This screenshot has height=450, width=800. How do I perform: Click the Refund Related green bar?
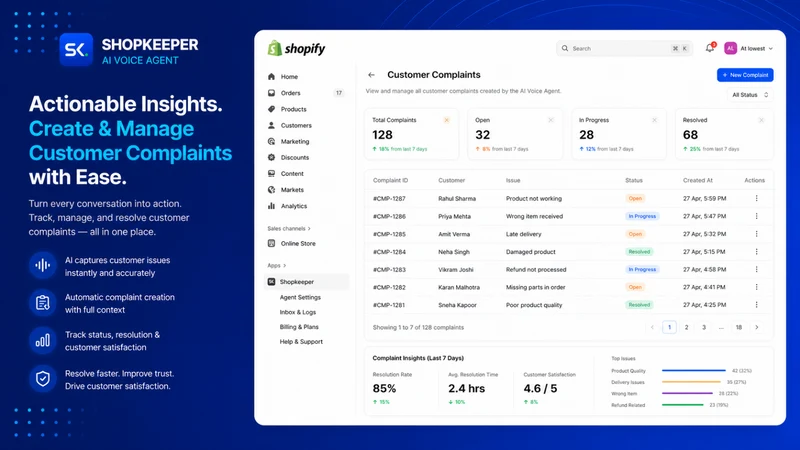point(682,405)
